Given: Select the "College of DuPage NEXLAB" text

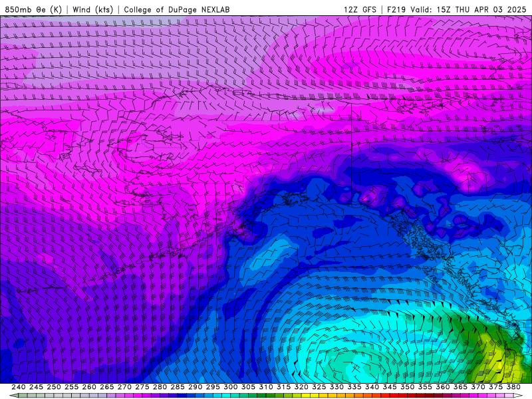Looking at the screenshot, I should [x=176, y=9].
